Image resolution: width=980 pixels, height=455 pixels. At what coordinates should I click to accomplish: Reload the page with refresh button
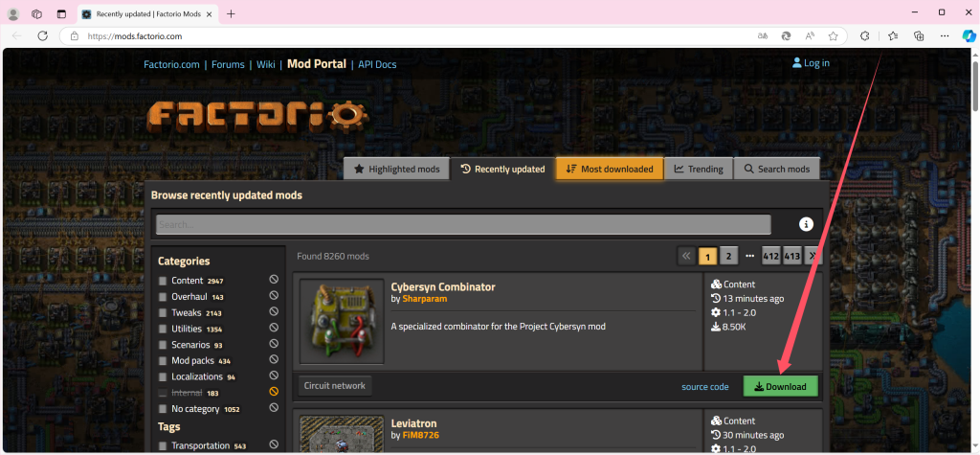(42, 36)
